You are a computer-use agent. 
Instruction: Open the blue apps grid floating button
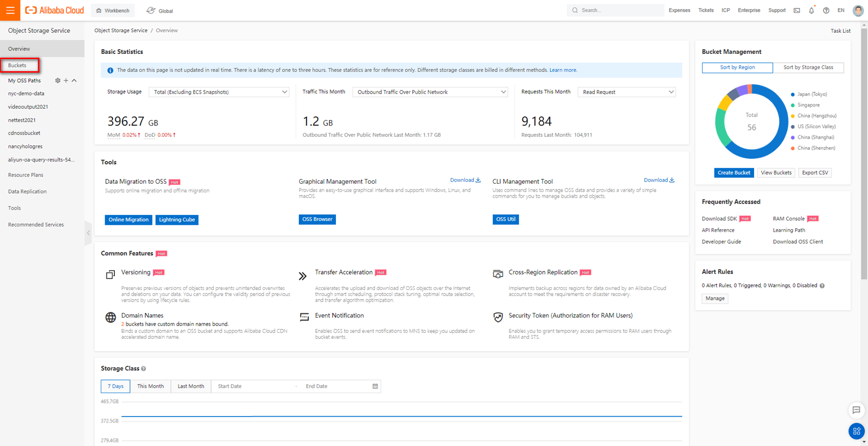click(857, 431)
